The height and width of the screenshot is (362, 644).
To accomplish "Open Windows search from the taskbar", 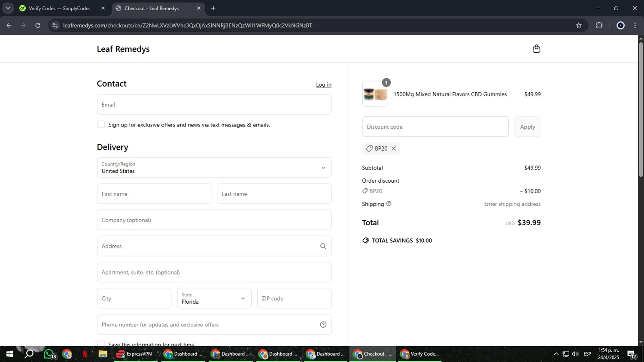I will [29, 354].
